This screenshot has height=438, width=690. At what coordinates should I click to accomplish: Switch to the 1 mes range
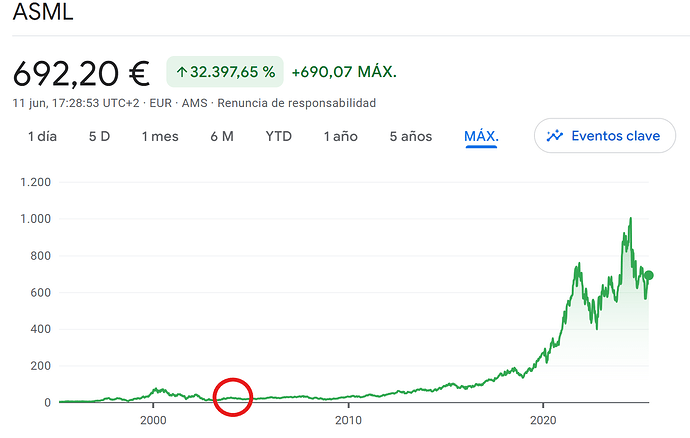(160, 136)
